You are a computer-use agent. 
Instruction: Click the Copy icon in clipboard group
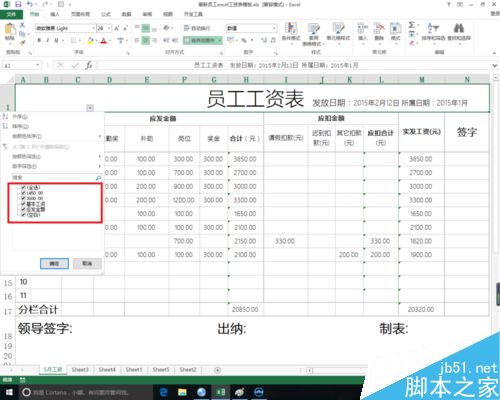pos(22,34)
